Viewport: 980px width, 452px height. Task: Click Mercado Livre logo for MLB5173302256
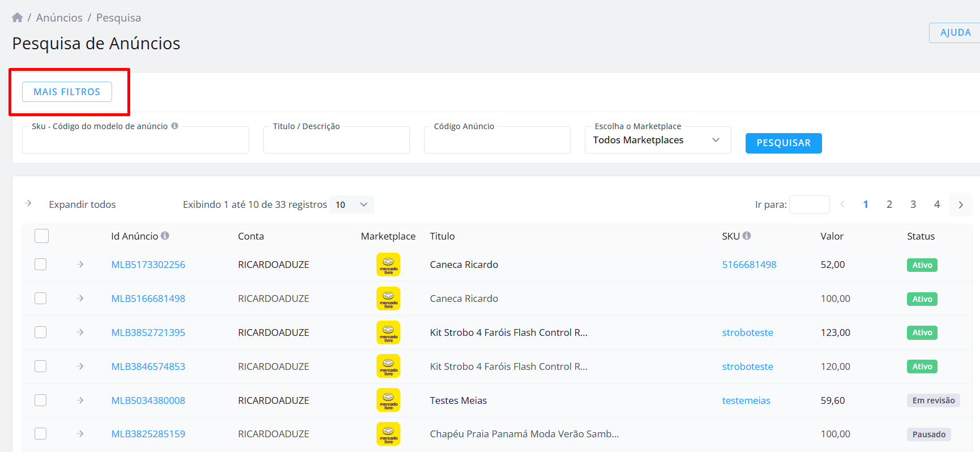point(388,265)
